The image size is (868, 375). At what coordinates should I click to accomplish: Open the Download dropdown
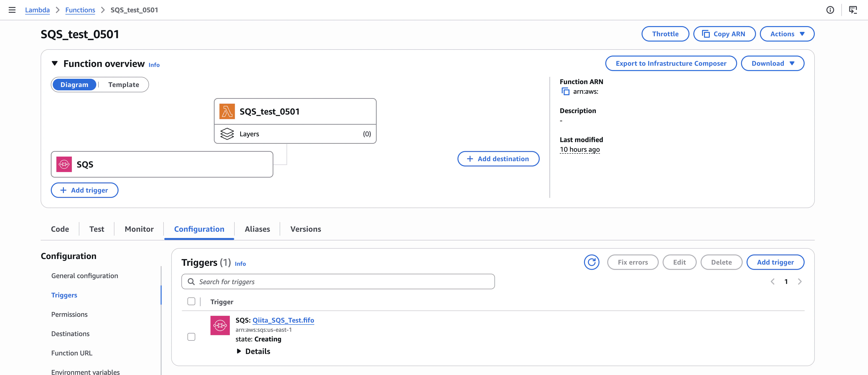point(773,63)
